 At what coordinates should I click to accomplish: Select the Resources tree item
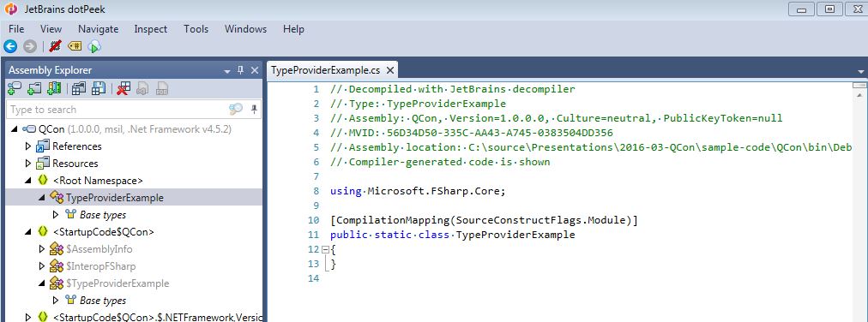coord(75,164)
